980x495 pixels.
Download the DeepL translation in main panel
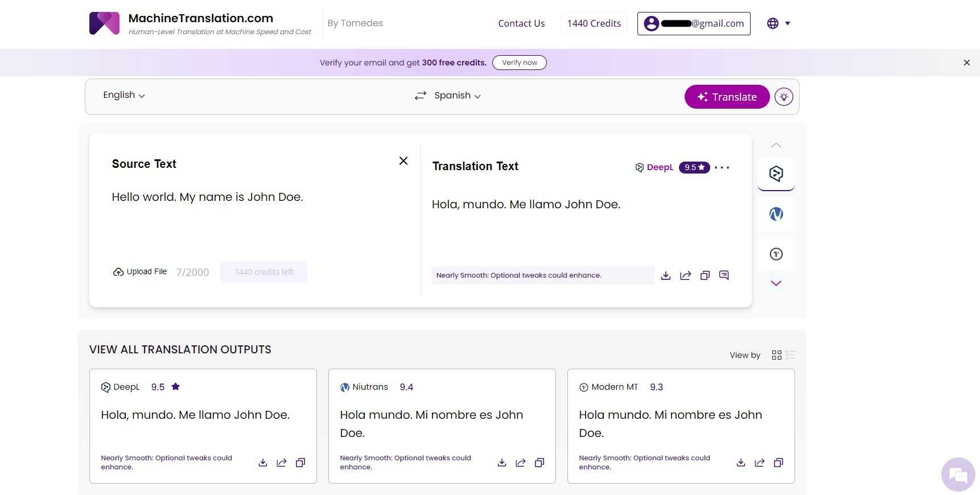[x=666, y=276]
